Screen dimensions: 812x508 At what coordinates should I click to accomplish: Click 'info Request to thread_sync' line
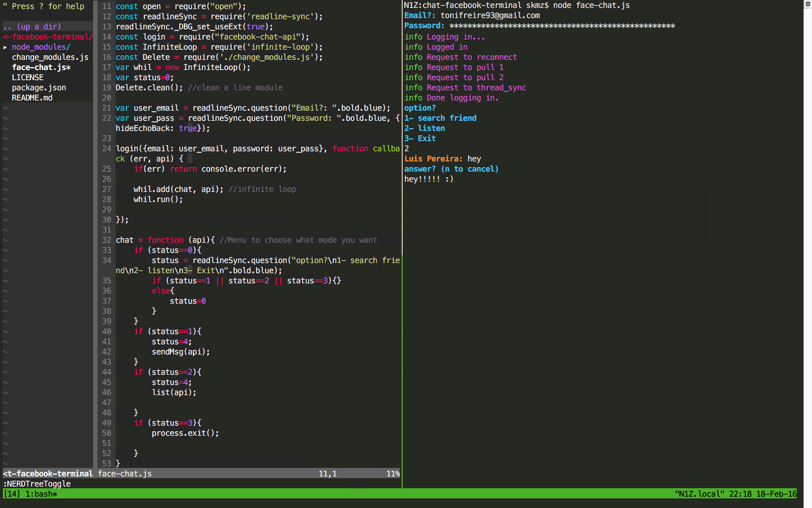465,87
